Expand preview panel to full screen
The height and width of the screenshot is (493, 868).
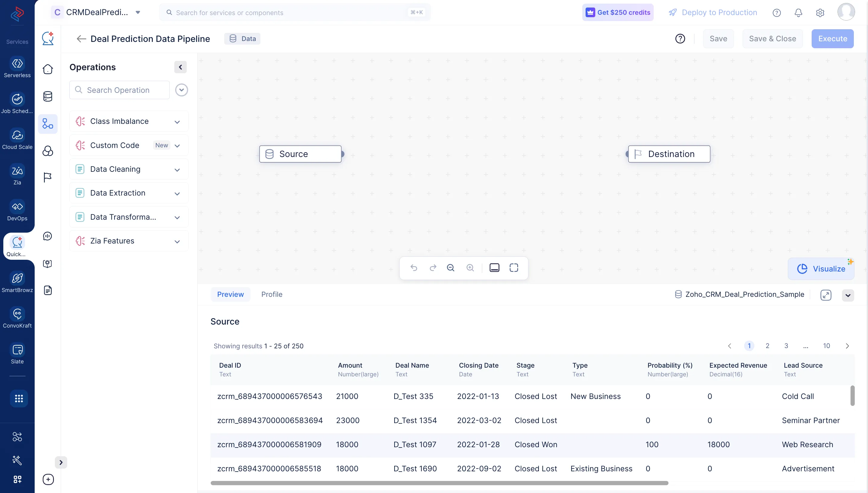826,295
